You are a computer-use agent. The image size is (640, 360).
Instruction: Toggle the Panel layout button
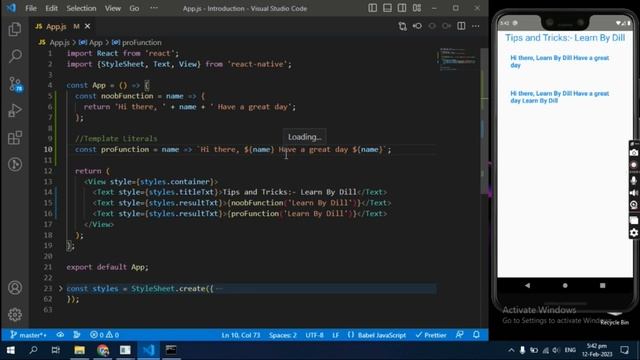(387, 8)
